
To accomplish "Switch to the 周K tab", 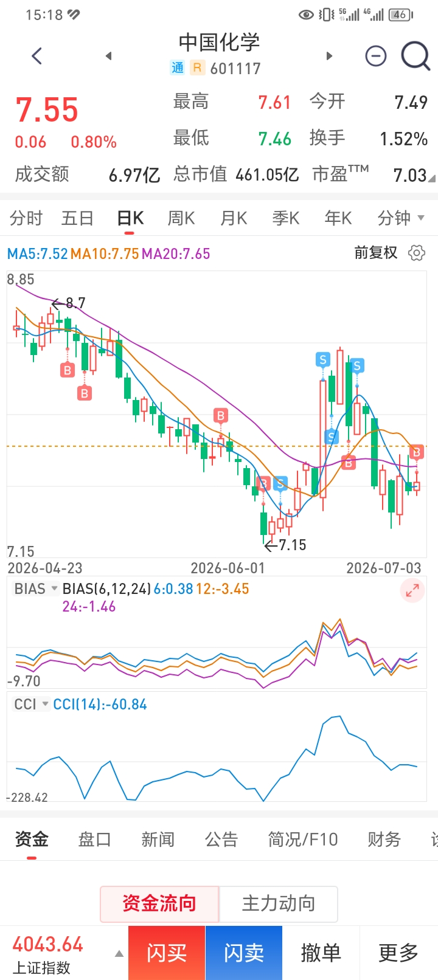I will [x=181, y=218].
